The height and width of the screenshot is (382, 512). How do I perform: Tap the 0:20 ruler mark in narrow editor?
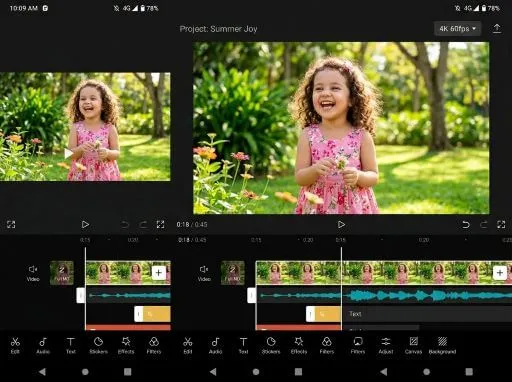point(133,240)
